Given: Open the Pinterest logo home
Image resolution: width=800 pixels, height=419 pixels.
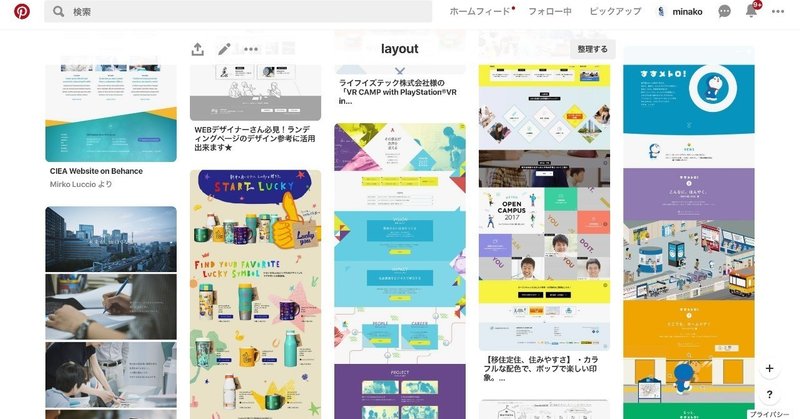Looking at the screenshot, I should click(21, 11).
